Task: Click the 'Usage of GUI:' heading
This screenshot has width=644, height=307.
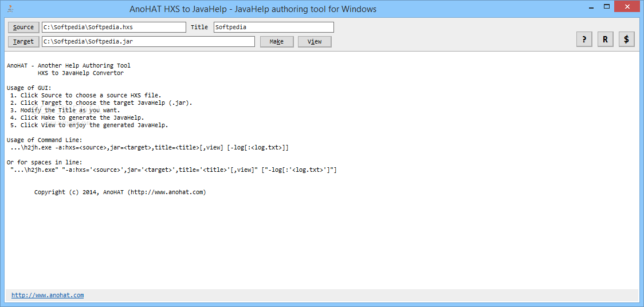Action: 29,88
